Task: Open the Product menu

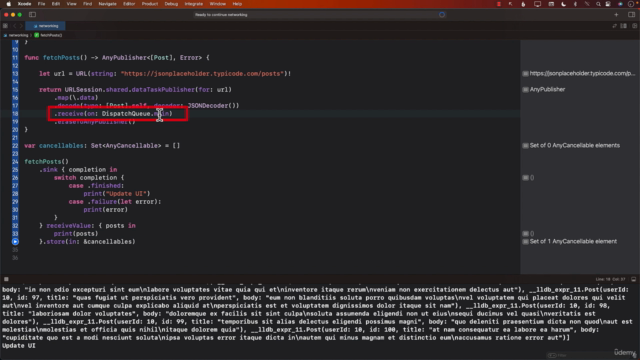Action: (150, 4)
